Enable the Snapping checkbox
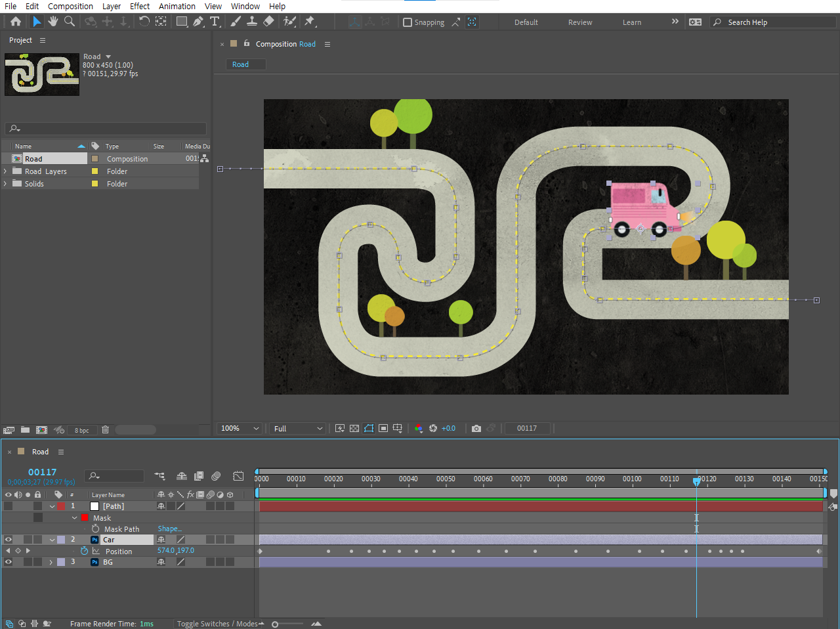Screen dimensions: 840x629 coord(408,22)
